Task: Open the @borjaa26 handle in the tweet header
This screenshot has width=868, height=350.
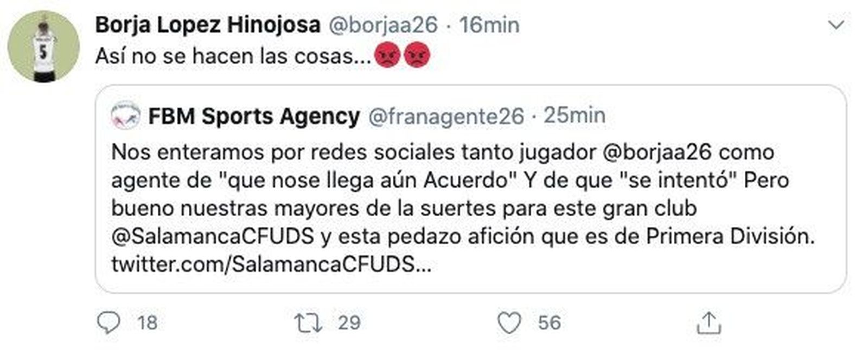Action: (383, 25)
